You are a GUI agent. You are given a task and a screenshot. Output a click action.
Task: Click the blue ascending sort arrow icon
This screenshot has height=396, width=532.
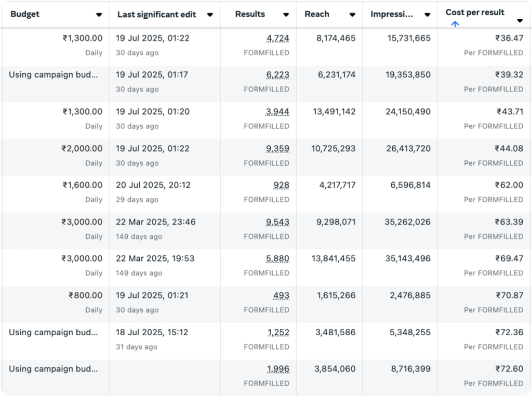pos(455,24)
